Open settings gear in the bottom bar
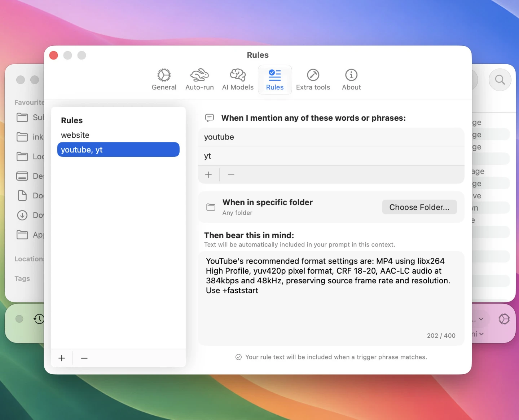This screenshot has width=519, height=420. 504,319
